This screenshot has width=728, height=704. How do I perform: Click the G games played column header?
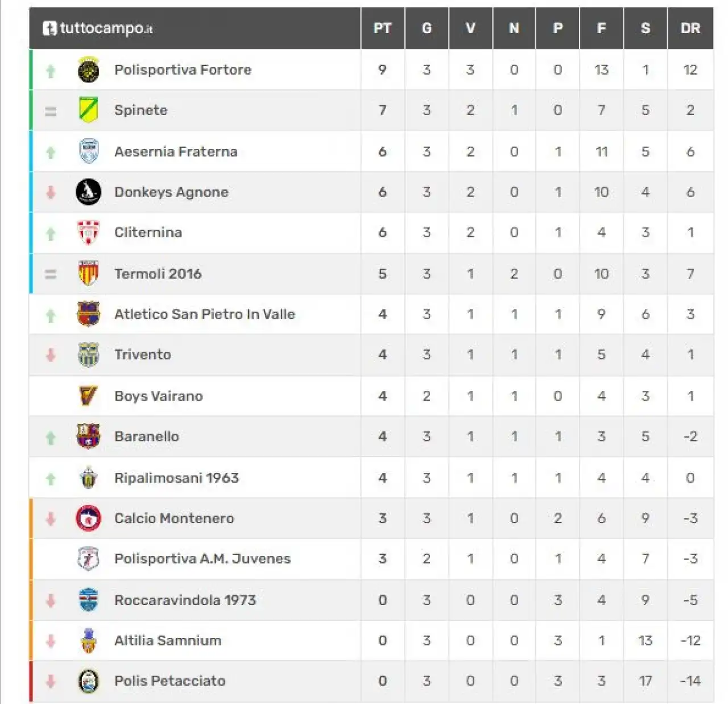[427, 28]
